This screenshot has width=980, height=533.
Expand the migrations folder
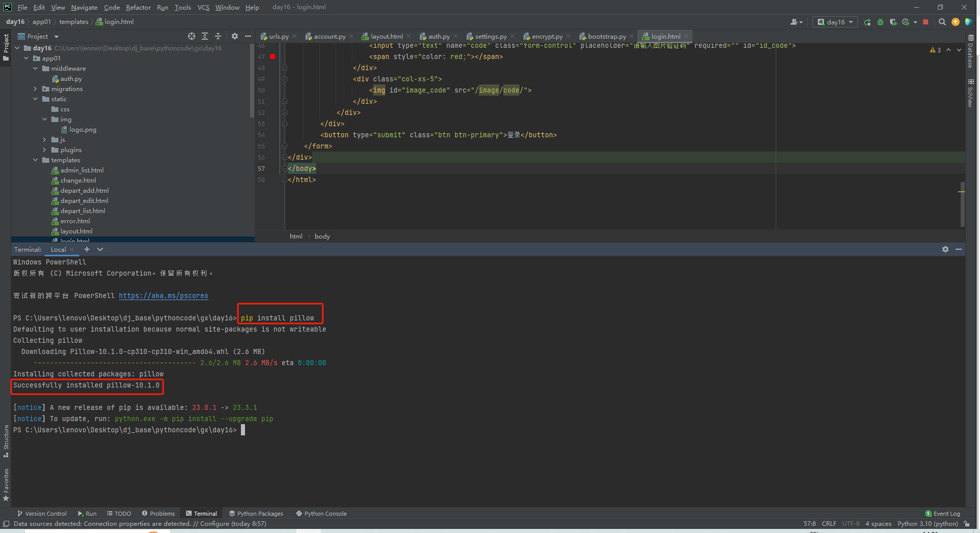tap(36, 89)
